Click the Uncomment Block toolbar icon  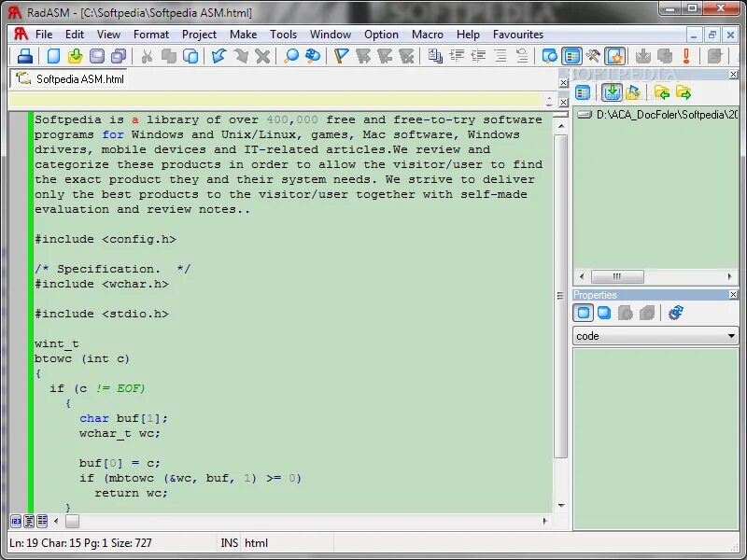click(522, 56)
